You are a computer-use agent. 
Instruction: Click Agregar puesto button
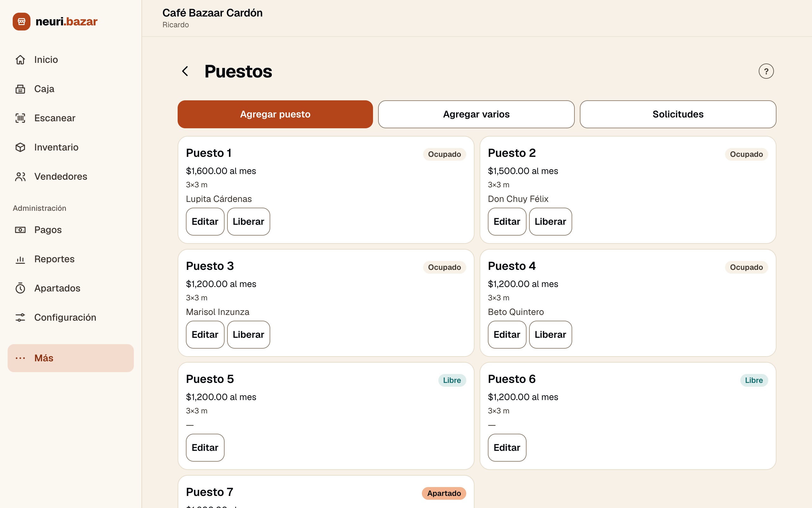(275, 114)
